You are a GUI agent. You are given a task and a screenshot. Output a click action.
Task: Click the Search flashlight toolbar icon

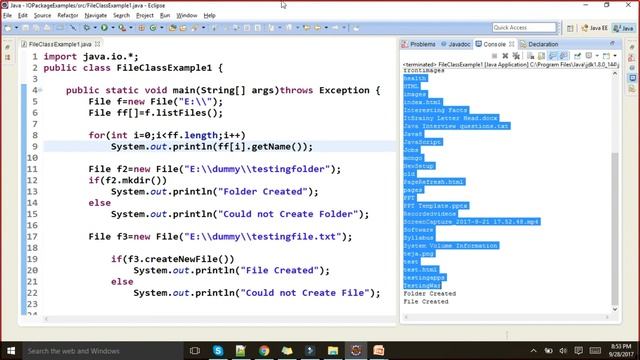195,28
